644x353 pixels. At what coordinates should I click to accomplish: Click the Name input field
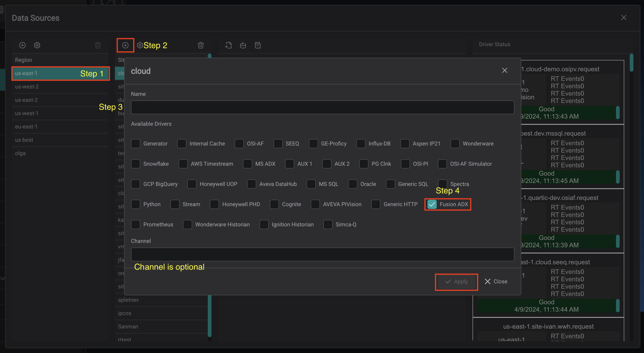pos(322,108)
